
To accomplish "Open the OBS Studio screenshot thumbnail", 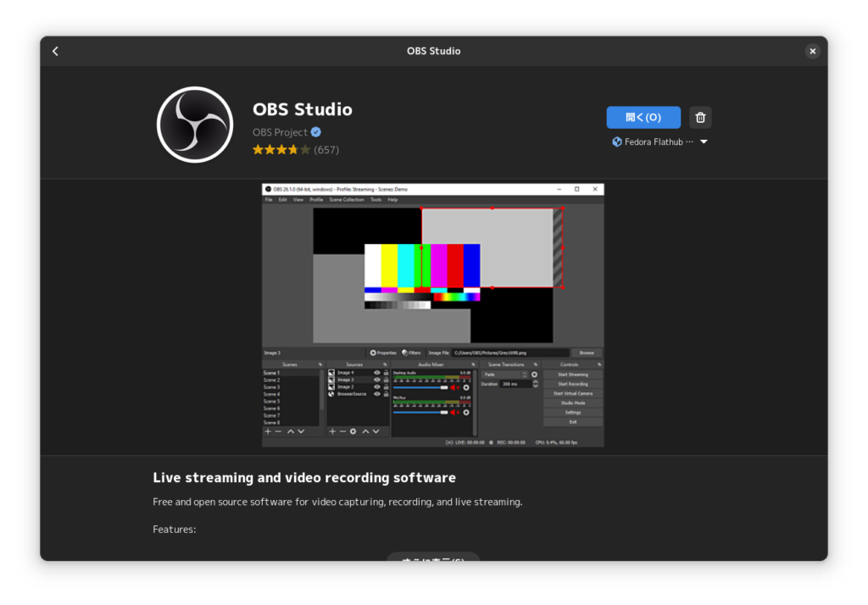I will click(433, 315).
